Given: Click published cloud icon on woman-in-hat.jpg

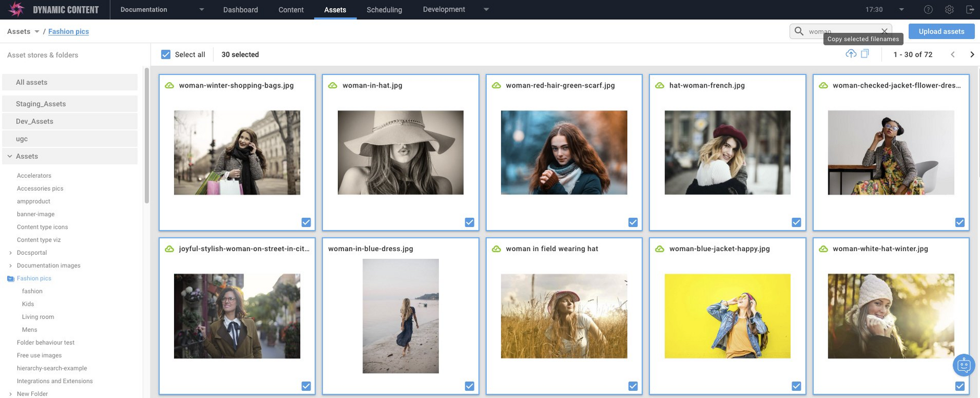Looking at the screenshot, I should pyautogui.click(x=333, y=85).
